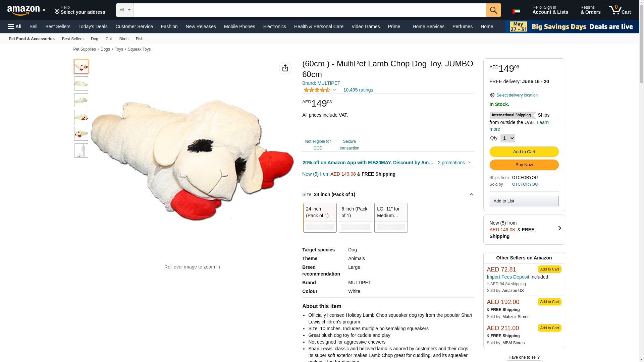Click the yellow Add to Cart button

[524, 152]
